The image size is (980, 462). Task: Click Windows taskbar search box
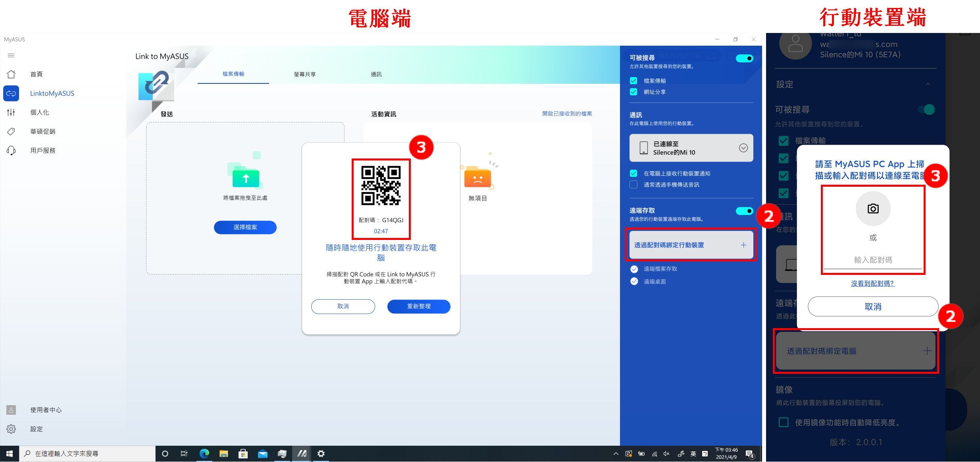pyautogui.click(x=87, y=454)
